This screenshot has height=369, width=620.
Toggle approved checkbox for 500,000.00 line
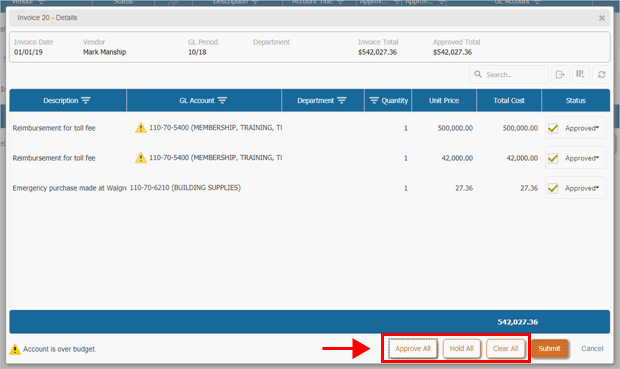coord(553,128)
